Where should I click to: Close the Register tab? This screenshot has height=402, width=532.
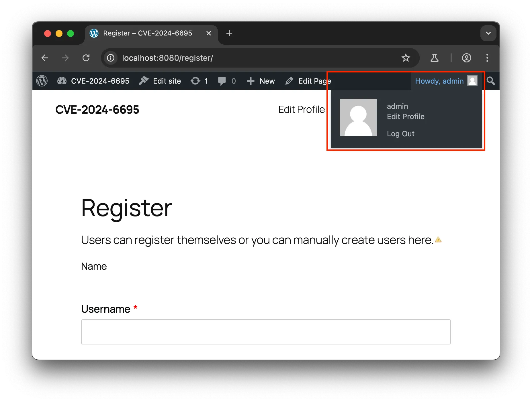tap(209, 33)
